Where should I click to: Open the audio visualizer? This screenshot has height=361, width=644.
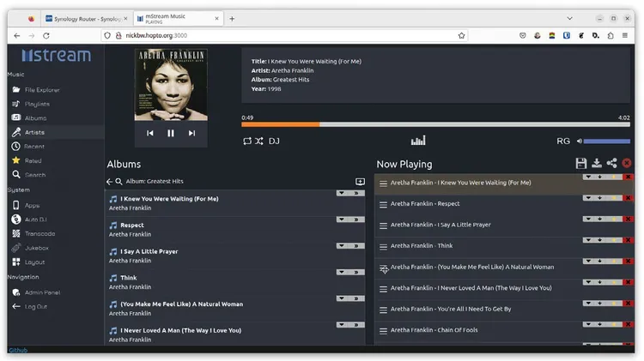(418, 141)
